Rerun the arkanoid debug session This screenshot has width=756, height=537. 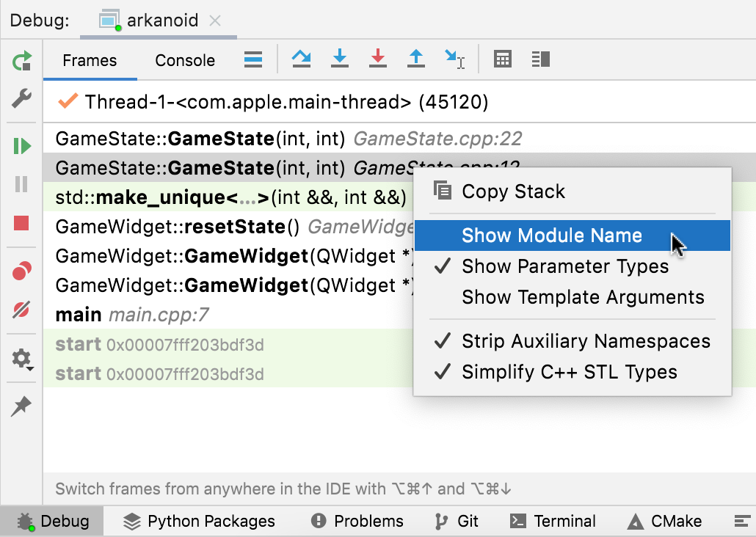pyautogui.click(x=21, y=62)
